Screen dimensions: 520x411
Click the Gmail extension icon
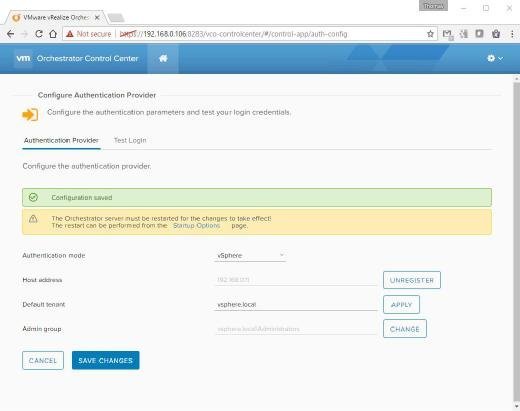pyautogui.click(x=447, y=34)
